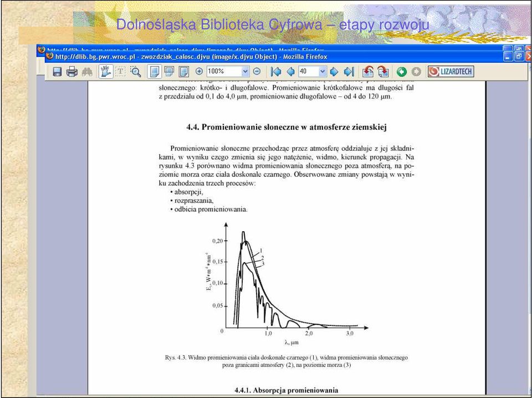
Task: Click the axis label 'λ, μm'
Action: [x=292, y=343]
